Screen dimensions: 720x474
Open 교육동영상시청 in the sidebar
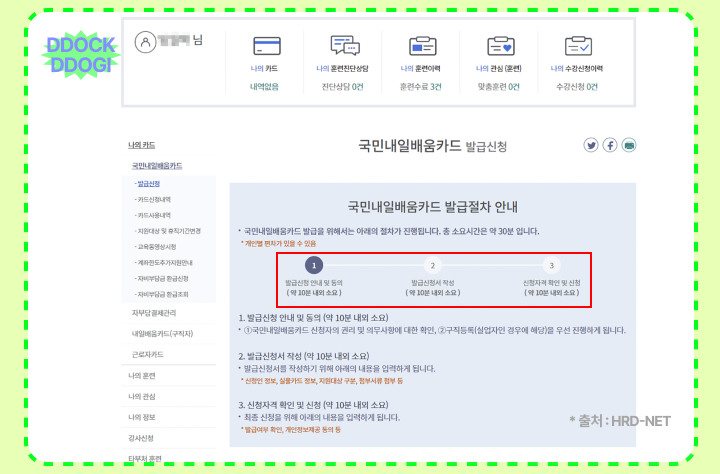click(156, 247)
